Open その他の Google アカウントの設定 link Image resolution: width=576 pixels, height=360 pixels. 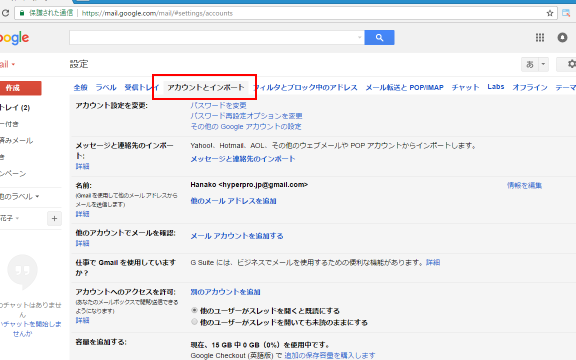tap(246, 127)
